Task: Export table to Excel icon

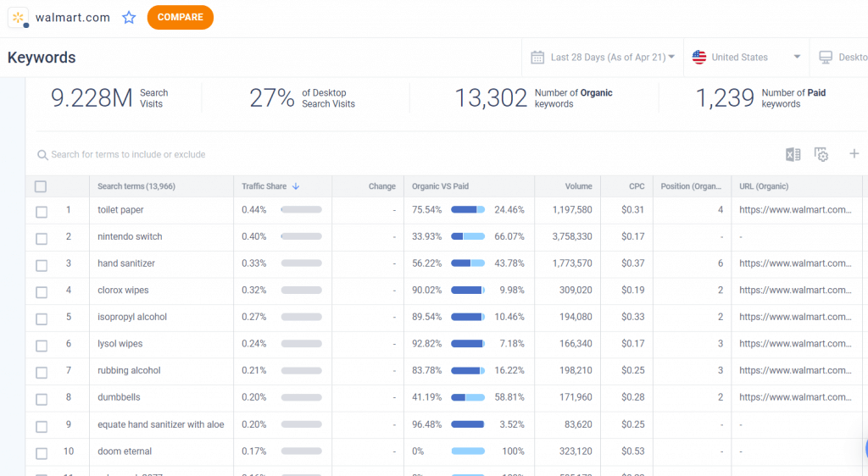Action: [793, 154]
